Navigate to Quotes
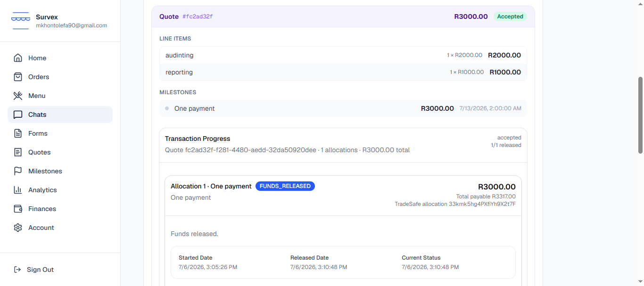The image size is (644, 286). (60, 152)
